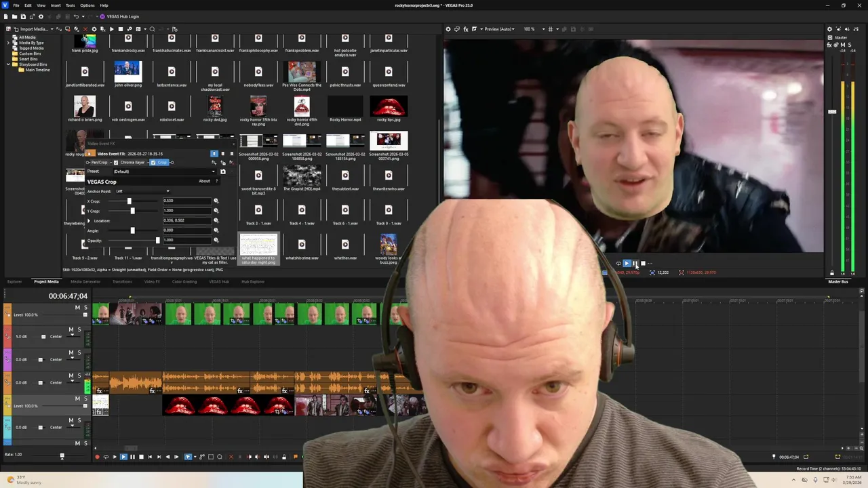868x488 pixels.
Task: Add animation keyframe for Opacity
Action: coord(216,240)
